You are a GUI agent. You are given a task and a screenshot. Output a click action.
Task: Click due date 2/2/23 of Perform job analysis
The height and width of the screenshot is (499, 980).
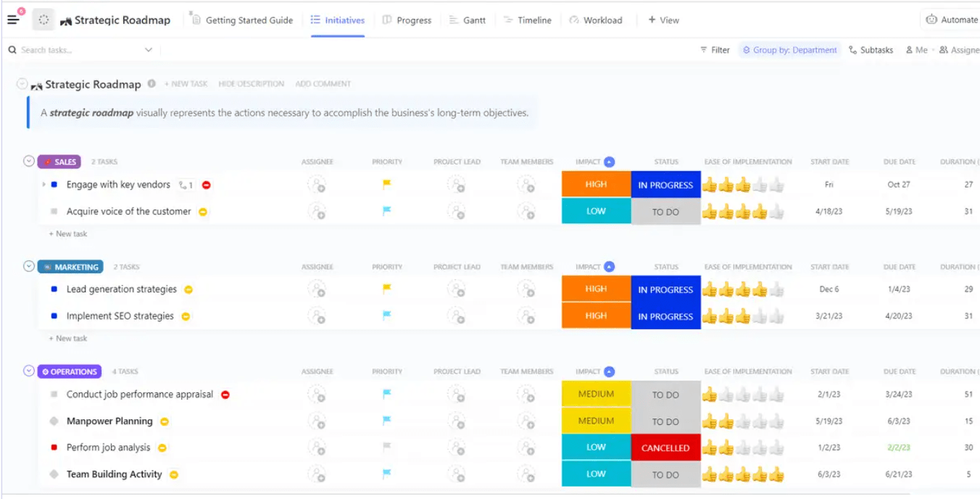pyautogui.click(x=900, y=448)
